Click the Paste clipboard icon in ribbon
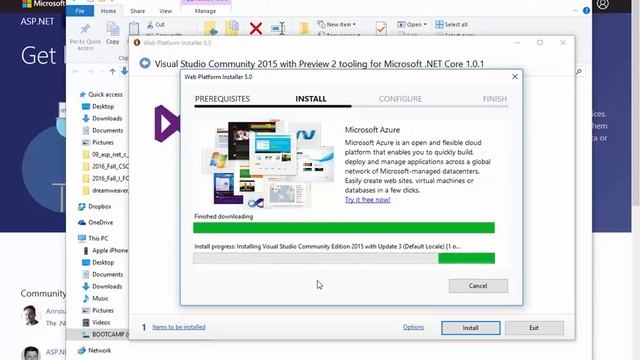 pyautogui.click(x=134, y=29)
